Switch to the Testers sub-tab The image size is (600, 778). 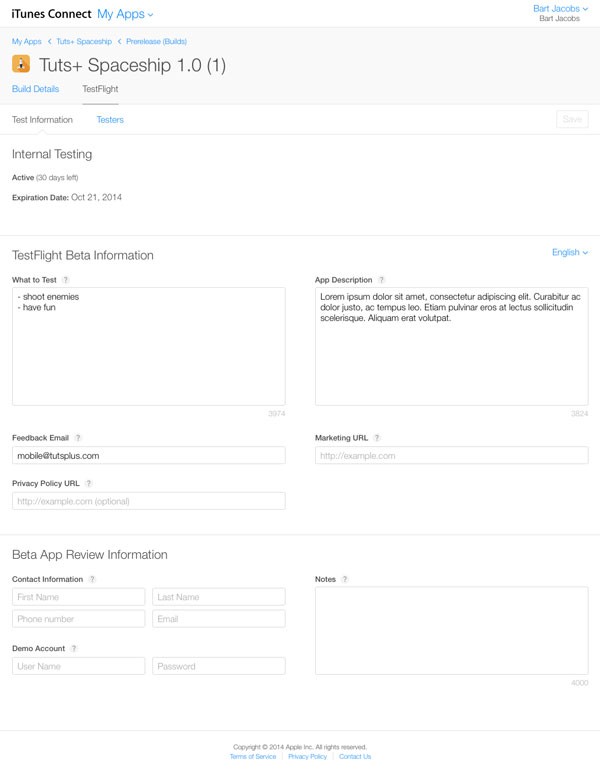(x=110, y=120)
